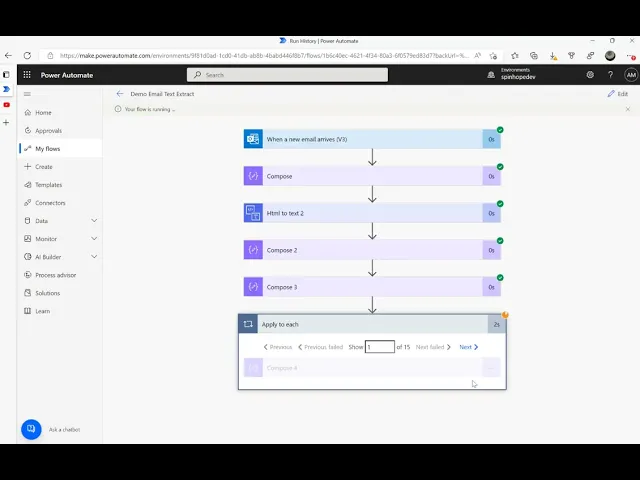Open the AM account avatar
Screen dimensions: 640x480
(x=631, y=75)
